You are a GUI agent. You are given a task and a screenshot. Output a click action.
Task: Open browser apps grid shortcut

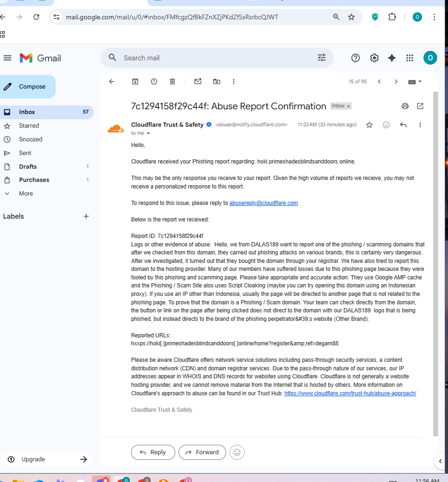coord(2,34)
